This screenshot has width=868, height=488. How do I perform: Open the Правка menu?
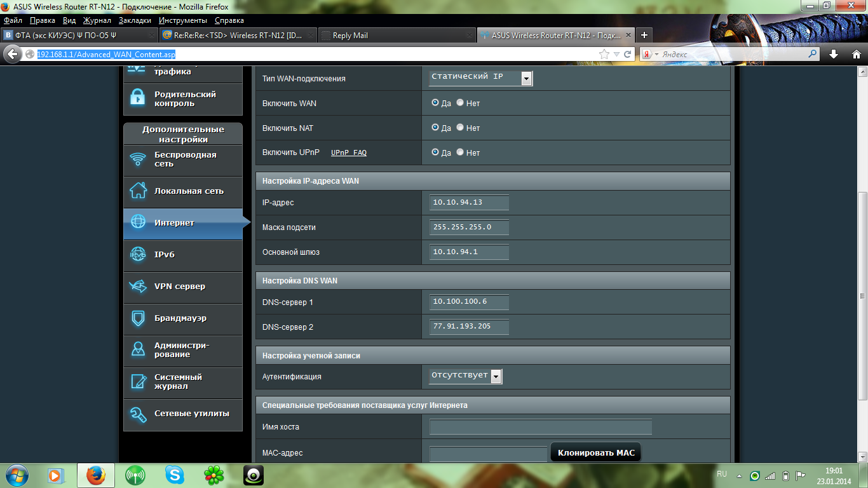pos(43,20)
